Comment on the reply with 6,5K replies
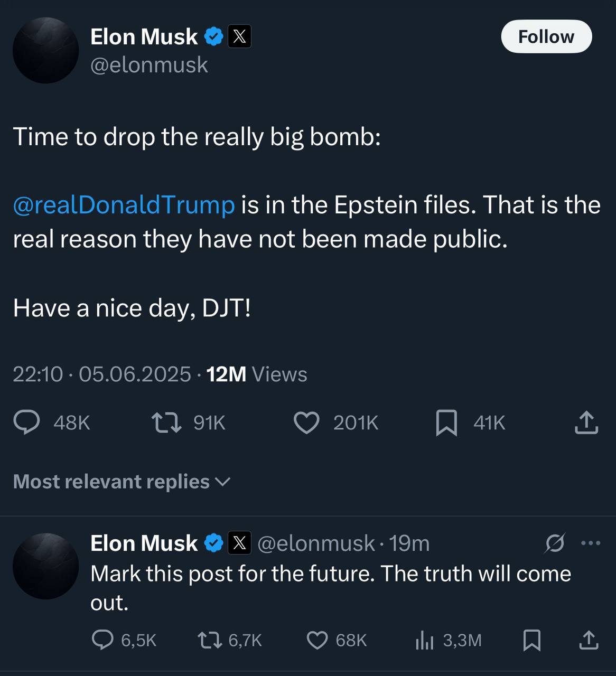Viewport: 616px width, 676px height. (x=102, y=640)
